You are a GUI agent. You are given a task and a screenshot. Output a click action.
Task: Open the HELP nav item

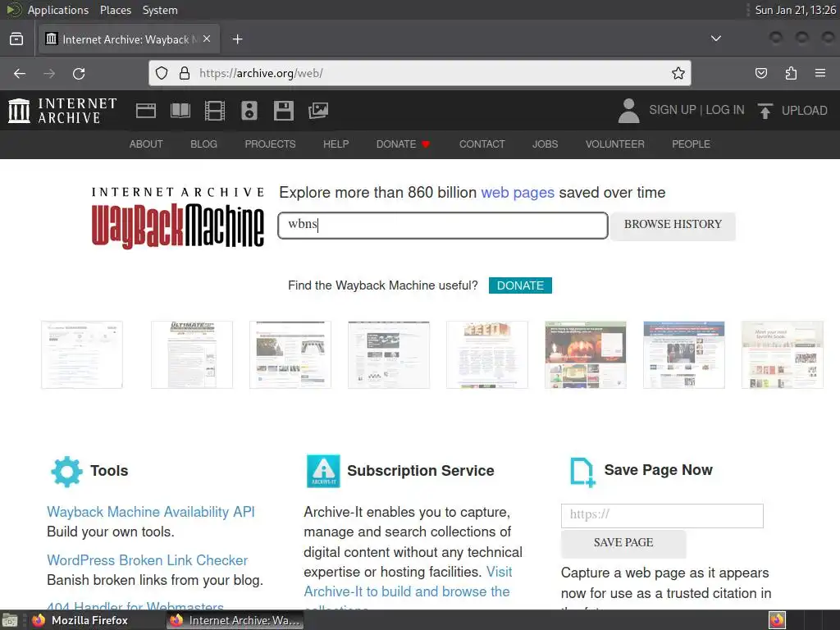point(336,144)
